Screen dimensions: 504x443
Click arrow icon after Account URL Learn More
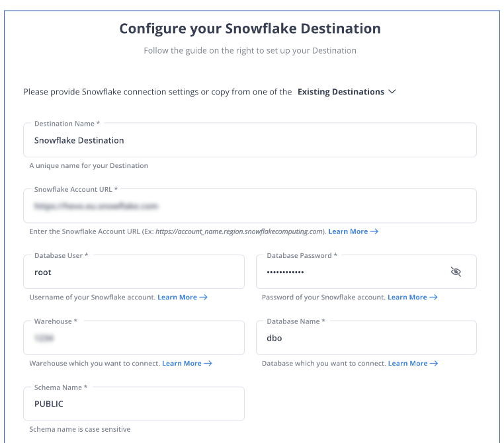(x=374, y=231)
